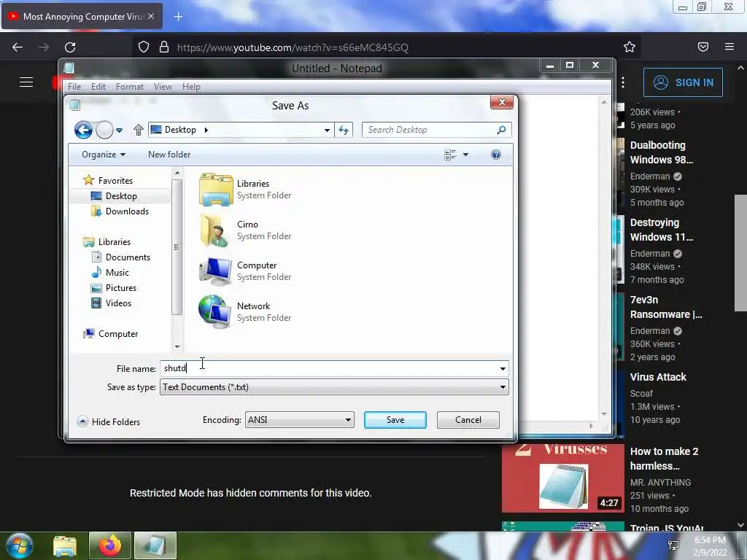Click the Cancel button
Viewport: 747px width, 560px height.
(468, 419)
